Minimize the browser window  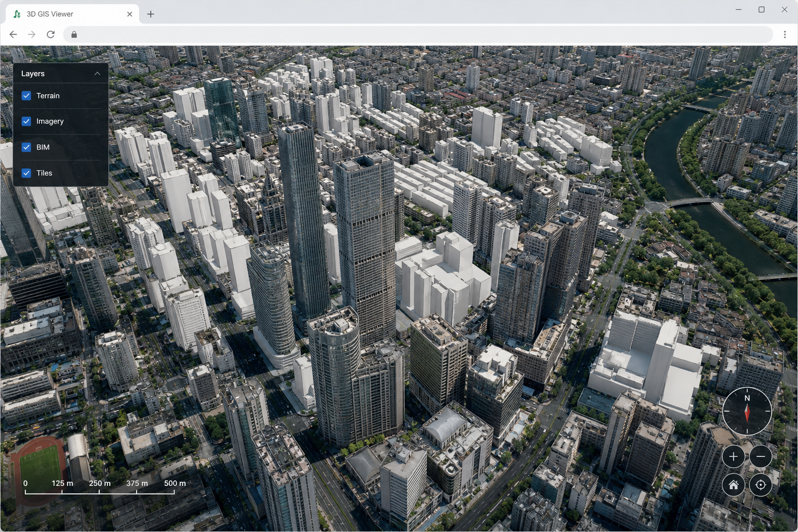(x=738, y=9)
